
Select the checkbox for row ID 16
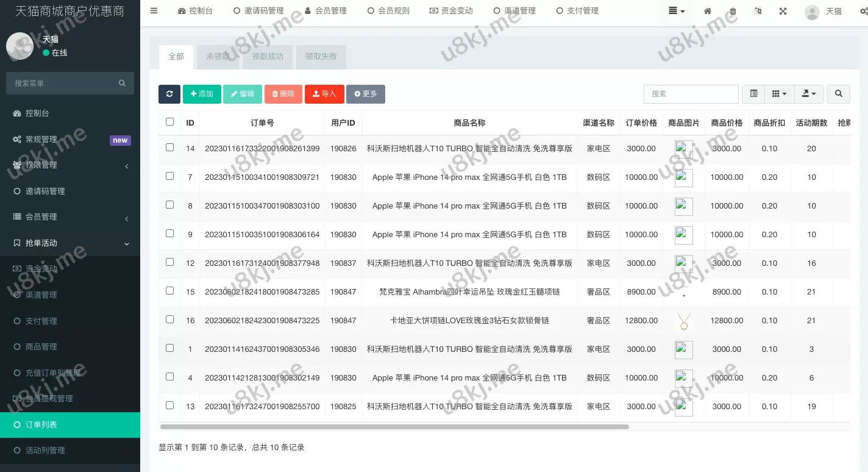coord(169,320)
